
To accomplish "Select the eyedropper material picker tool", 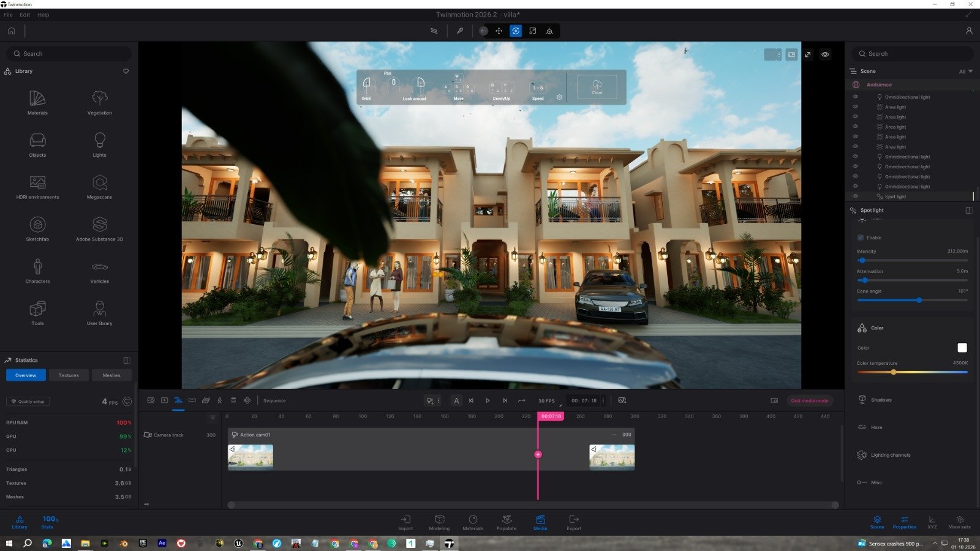I will pyautogui.click(x=460, y=31).
